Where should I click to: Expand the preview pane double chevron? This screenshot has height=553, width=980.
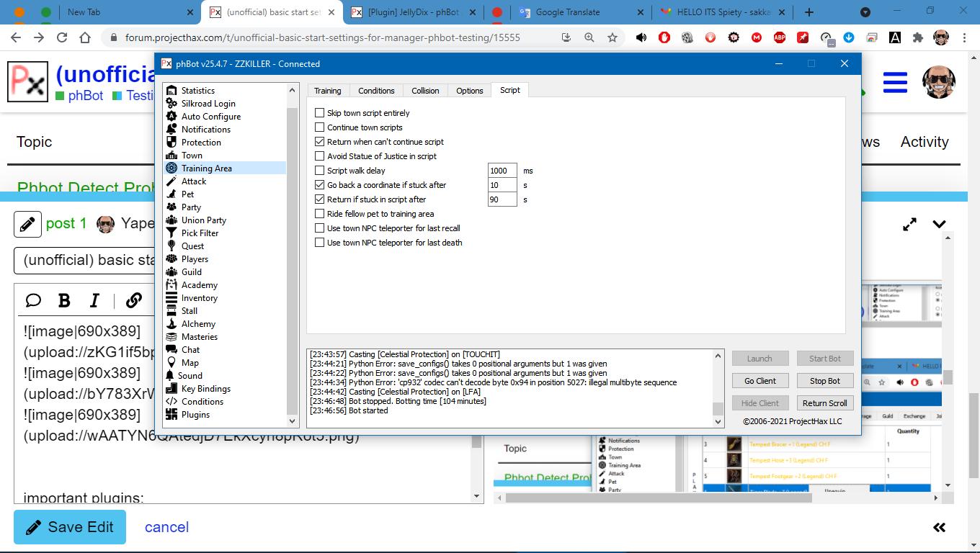(x=939, y=527)
